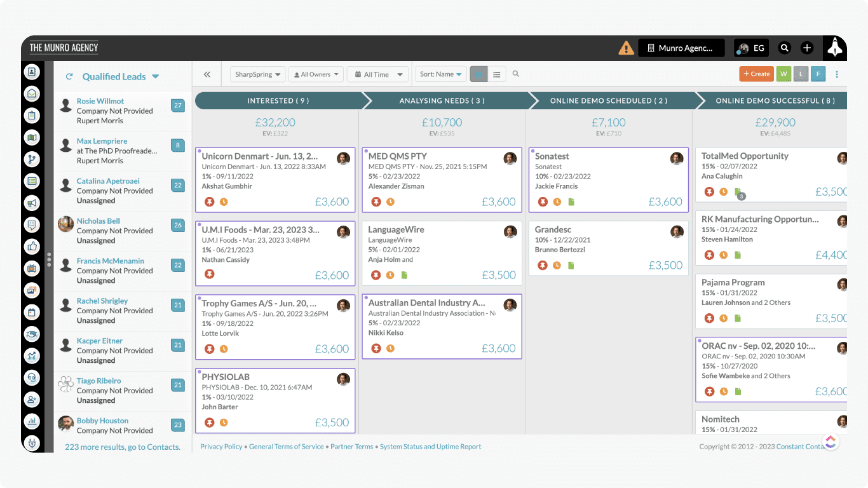Screen dimensions: 868x488
Task: Click the ClickUp badge at bottom right
Action: [831, 442]
